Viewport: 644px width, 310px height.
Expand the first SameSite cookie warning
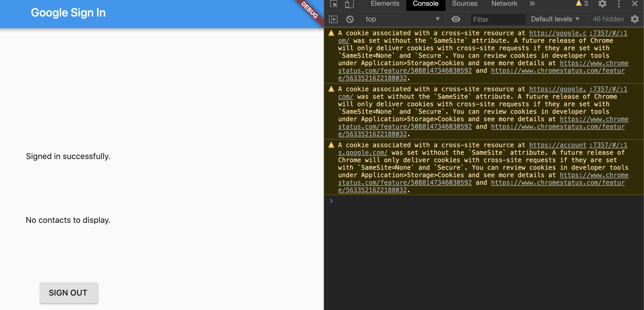pos(331,33)
